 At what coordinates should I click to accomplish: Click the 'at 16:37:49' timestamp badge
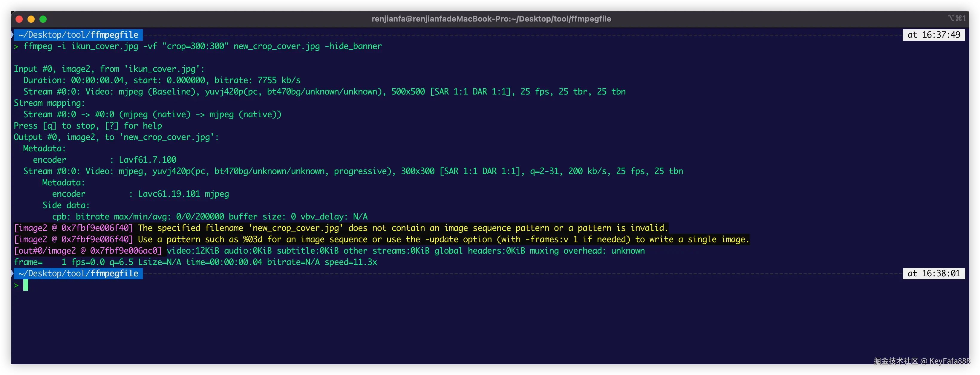pos(934,35)
